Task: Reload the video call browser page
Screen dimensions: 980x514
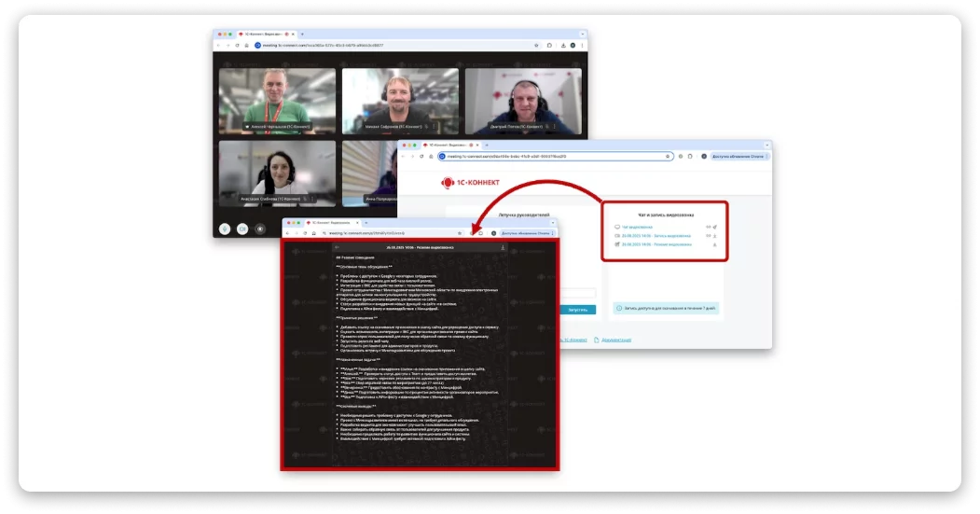Action: (x=237, y=45)
